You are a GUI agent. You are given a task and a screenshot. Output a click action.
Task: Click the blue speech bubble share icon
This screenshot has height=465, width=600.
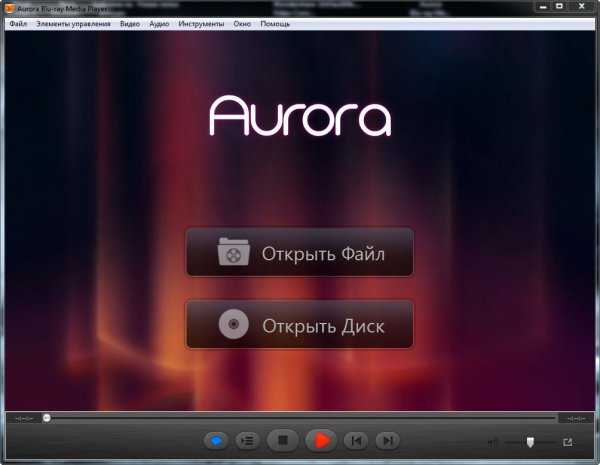(216, 441)
